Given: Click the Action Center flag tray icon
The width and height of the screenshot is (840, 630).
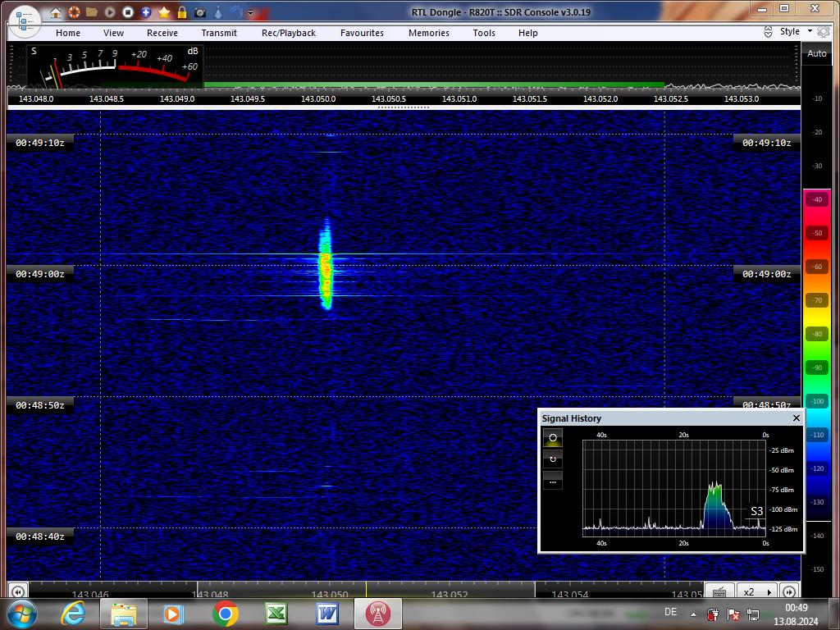Looking at the screenshot, I should coord(733,614).
